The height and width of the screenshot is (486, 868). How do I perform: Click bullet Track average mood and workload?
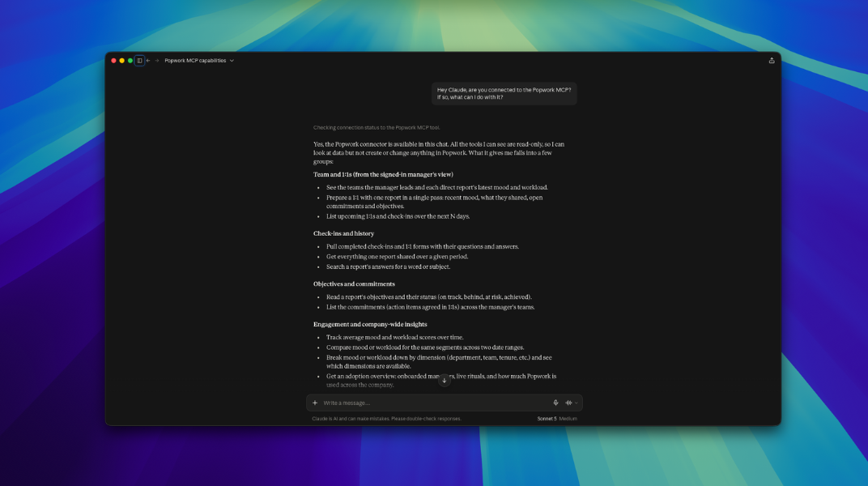click(x=394, y=337)
